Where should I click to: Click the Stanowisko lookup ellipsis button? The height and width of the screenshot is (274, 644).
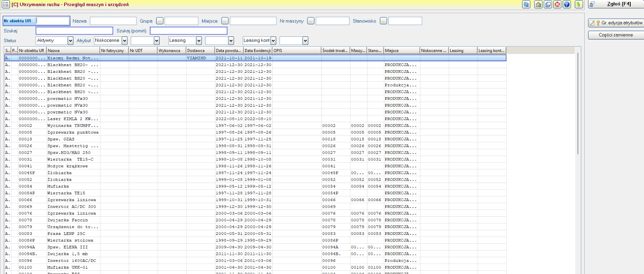(x=383, y=21)
